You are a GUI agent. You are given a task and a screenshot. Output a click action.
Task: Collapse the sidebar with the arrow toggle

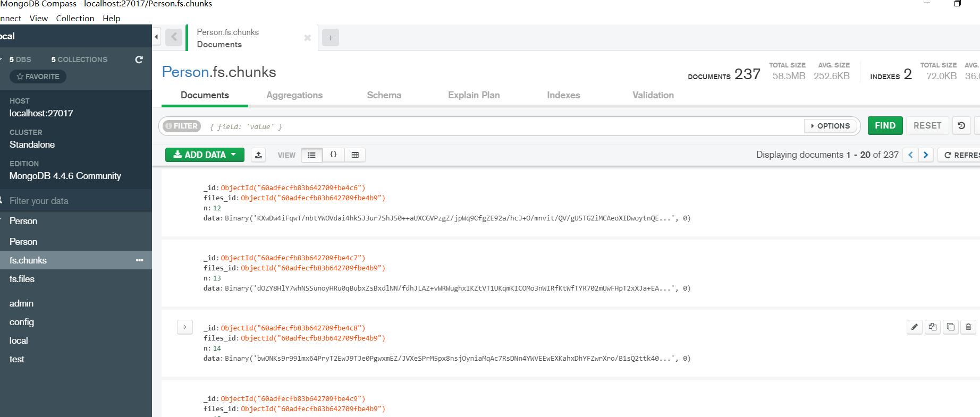156,37
